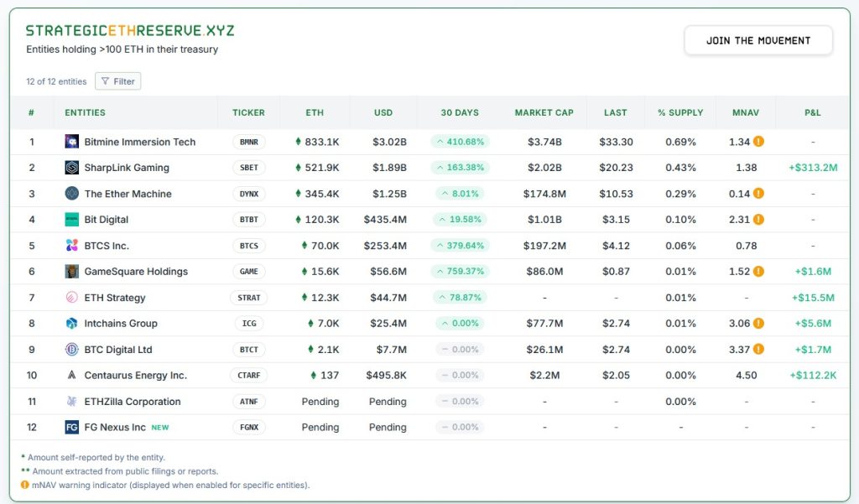Click the JOIN THE MOVEMENT button
This screenshot has height=504, width=859.
(x=757, y=39)
